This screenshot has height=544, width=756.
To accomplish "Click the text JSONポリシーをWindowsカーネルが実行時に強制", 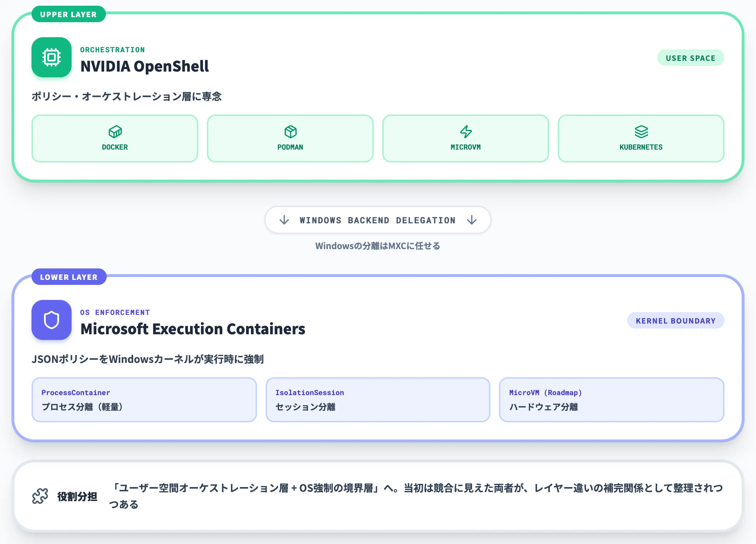I will tap(148, 359).
